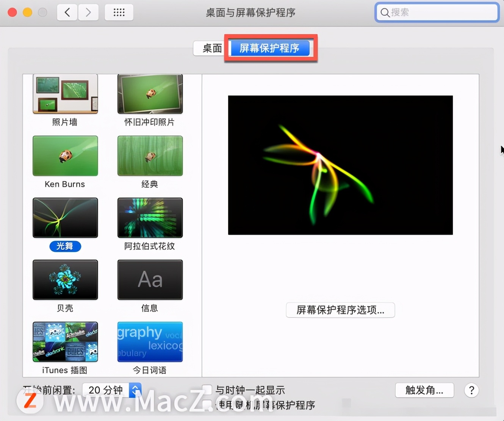The height and width of the screenshot is (421, 504).
Task: Select the 今日词语 screensaver
Action: [150, 341]
